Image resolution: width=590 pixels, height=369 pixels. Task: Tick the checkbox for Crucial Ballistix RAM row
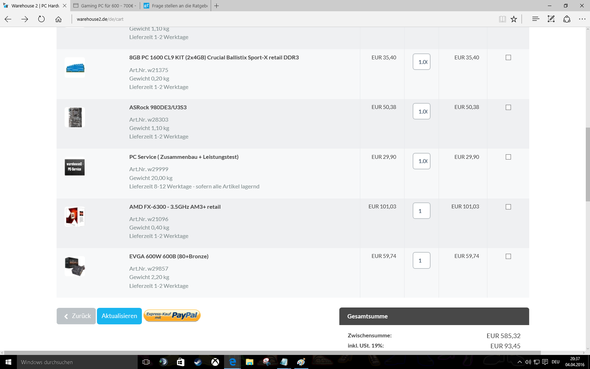pyautogui.click(x=508, y=58)
